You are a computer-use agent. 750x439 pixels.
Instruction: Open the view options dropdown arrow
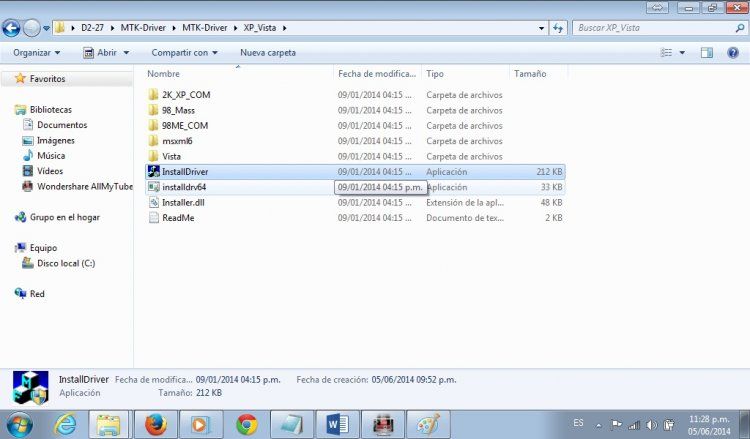[682, 53]
